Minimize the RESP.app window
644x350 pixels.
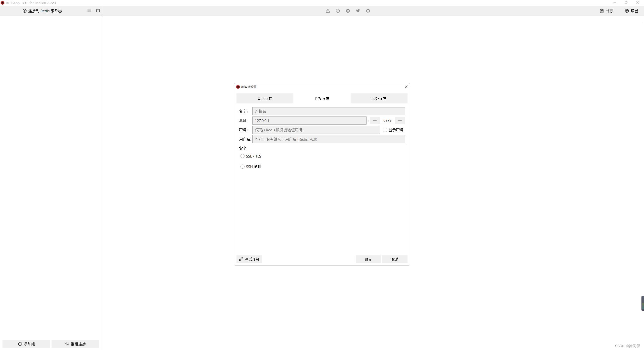pyautogui.click(x=615, y=3)
